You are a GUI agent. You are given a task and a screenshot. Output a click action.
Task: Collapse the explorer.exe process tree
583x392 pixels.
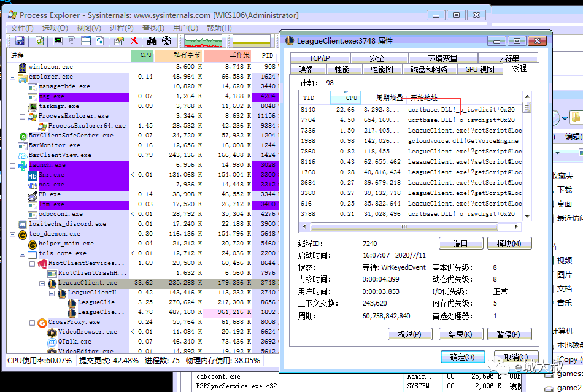pyautogui.click(x=13, y=77)
